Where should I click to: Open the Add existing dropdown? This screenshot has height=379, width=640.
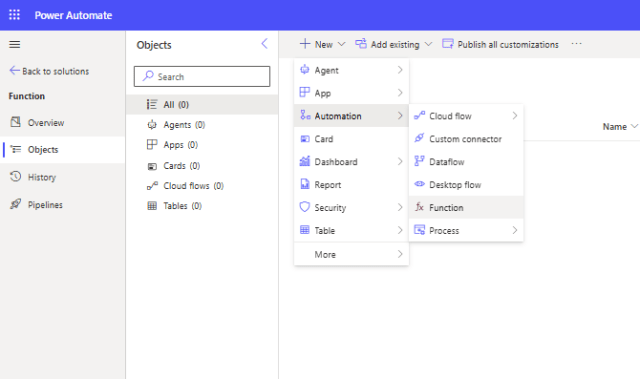[x=393, y=44]
